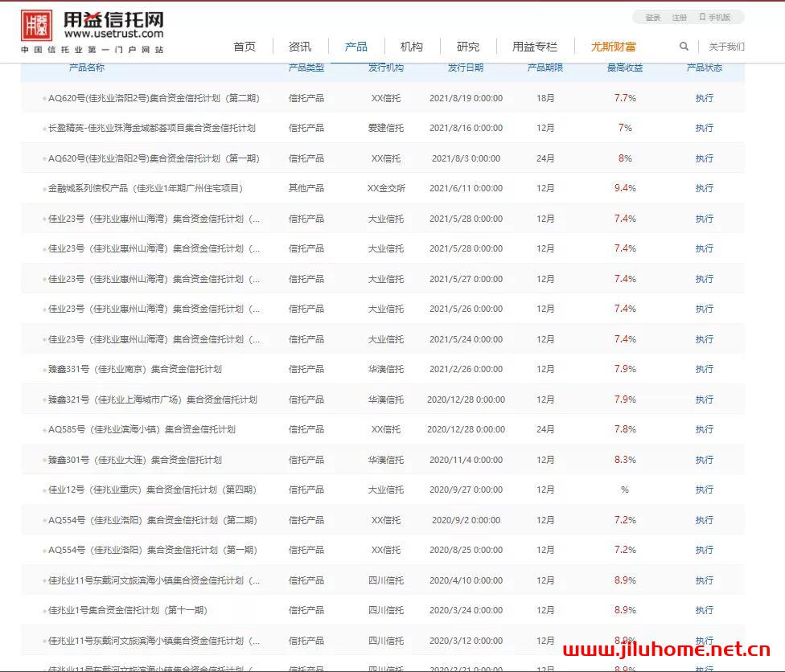Image resolution: width=785 pixels, height=672 pixels.
Task: Open the 研究 section
Action: 467,47
